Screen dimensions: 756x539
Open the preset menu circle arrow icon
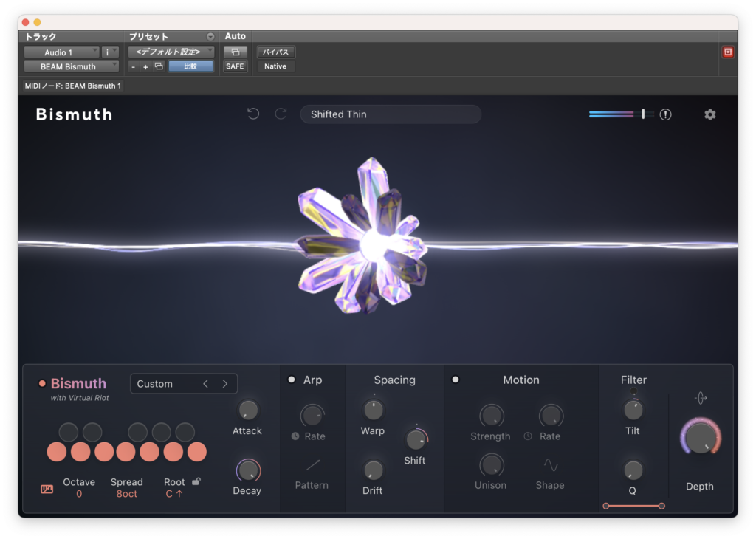pyautogui.click(x=210, y=37)
